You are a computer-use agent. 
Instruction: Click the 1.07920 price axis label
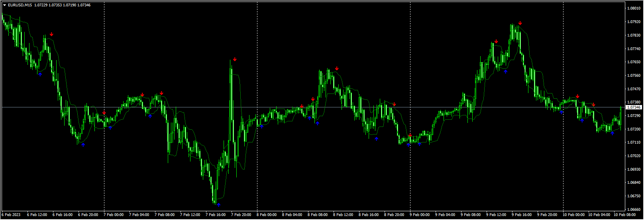click(634, 21)
